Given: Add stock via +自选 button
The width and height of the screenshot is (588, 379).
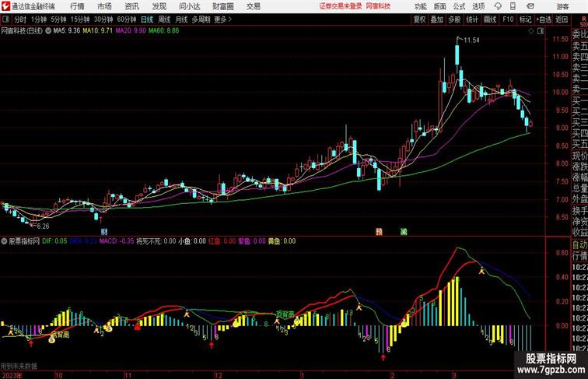Looking at the screenshot, I should click(x=544, y=19).
